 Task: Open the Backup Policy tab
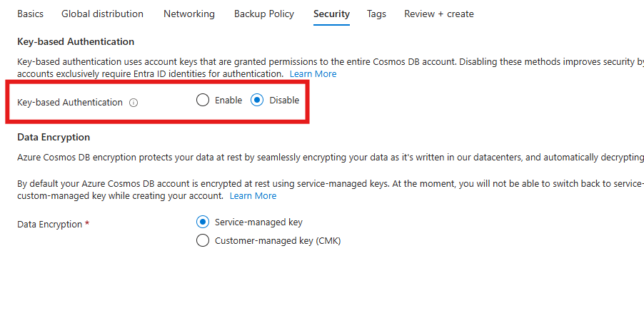tap(263, 14)
